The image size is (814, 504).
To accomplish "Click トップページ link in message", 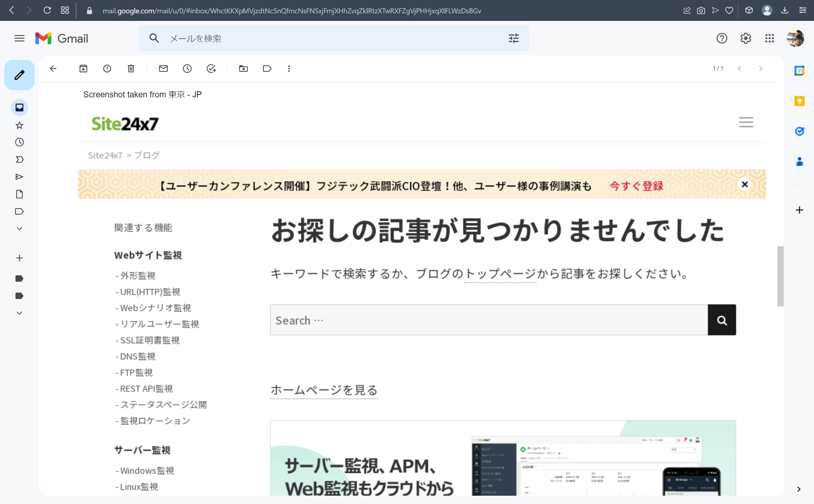I will pyautogui.click(x=500, y=274).
